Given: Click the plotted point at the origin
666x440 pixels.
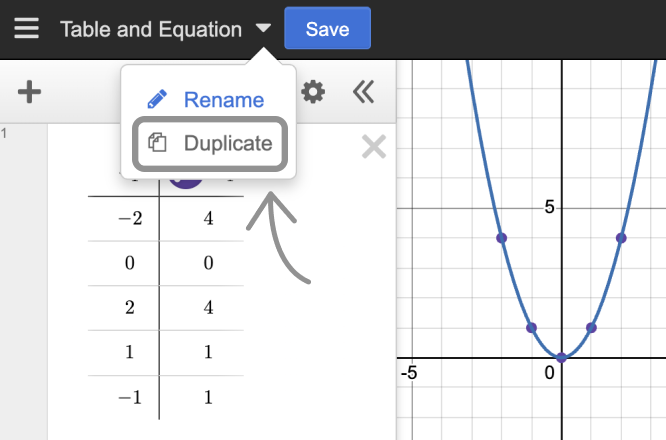Looking at the screenshot, I should (x=562, y=357).
